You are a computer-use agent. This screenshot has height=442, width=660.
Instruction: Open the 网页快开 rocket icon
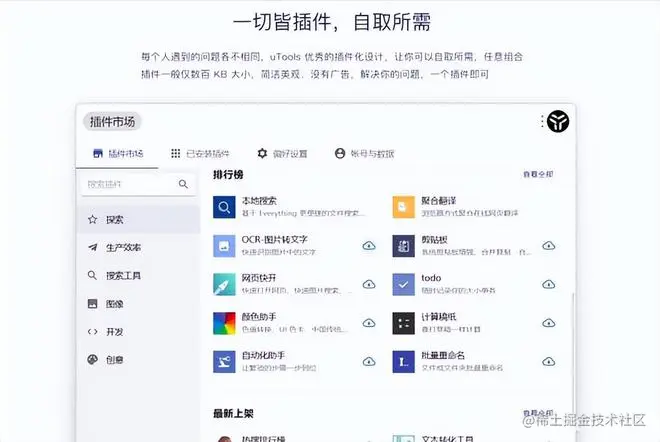pos(224,285)
